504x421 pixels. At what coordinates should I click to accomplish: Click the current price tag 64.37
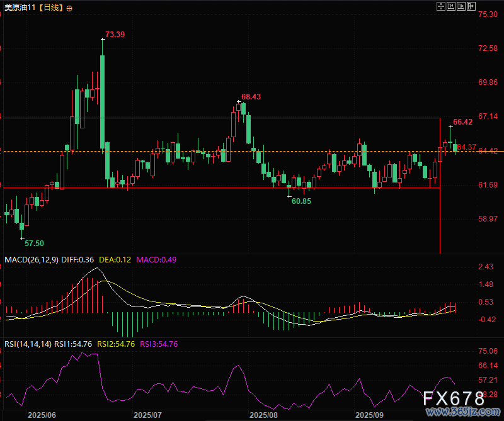coord(467,147)
